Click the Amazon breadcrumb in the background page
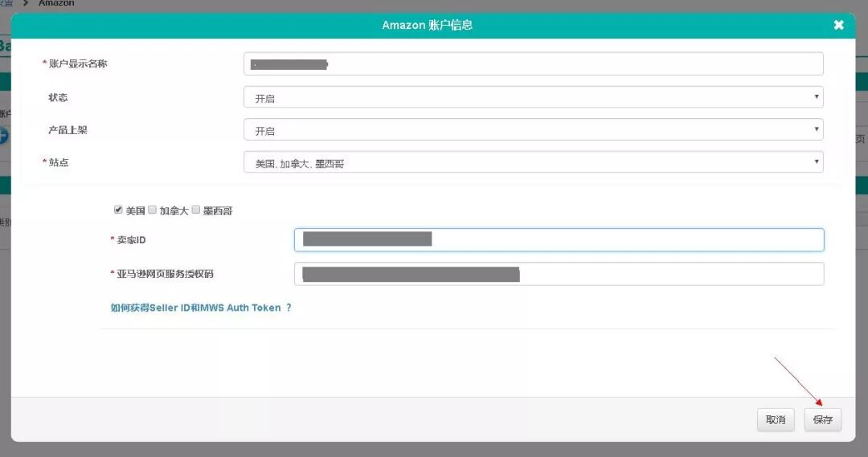This screenshot has height=457, width=868. tap(56, 3)
